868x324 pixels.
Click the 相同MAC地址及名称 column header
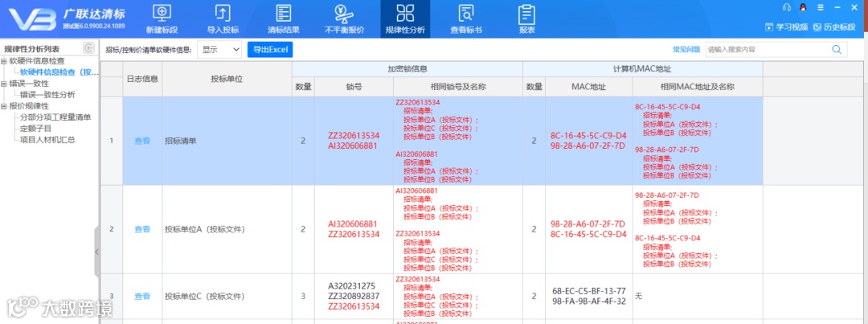coord(698,87)
